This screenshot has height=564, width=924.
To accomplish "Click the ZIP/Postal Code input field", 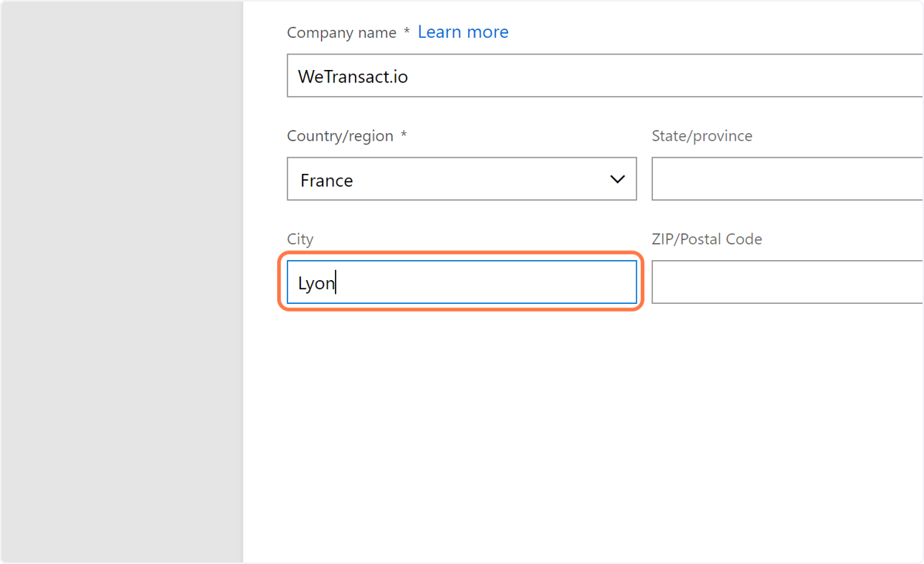I will 788,282.
